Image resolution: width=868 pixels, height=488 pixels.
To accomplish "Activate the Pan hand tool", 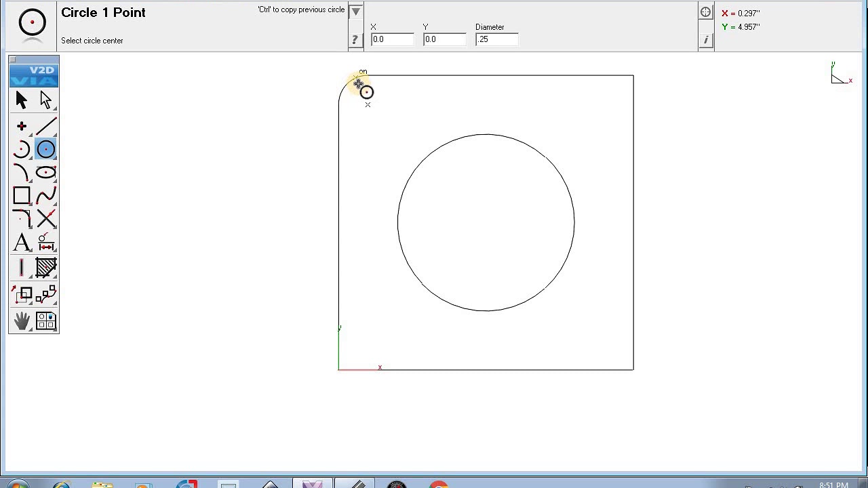I will tap(21, 321).
